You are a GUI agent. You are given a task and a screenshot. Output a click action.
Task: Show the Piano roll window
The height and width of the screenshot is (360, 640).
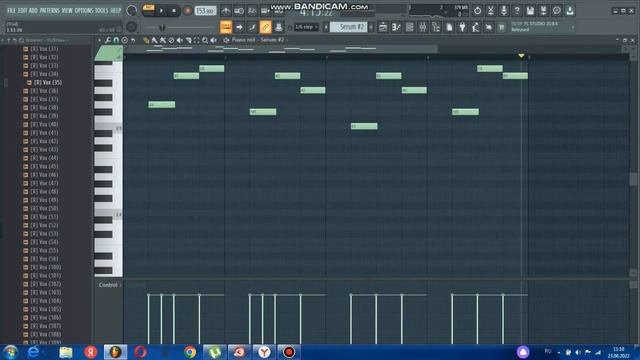tap(396, 27)
